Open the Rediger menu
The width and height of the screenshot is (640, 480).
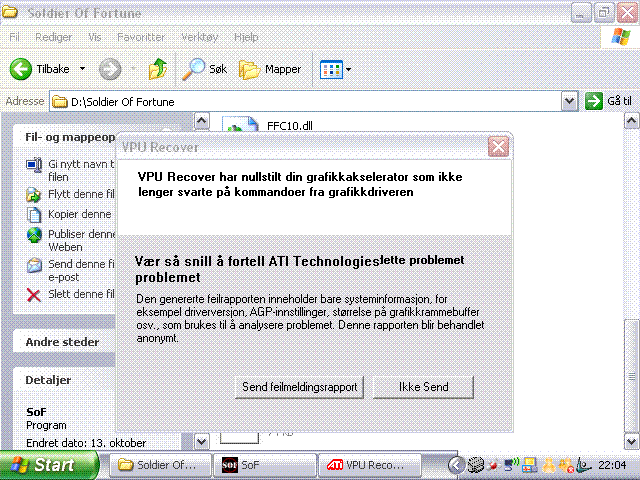53,37
